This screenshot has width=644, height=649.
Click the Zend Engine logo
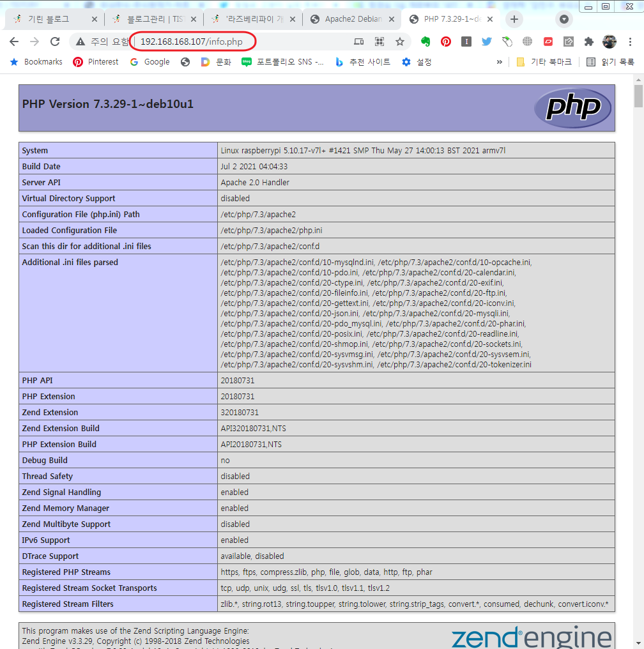point(532,638)
